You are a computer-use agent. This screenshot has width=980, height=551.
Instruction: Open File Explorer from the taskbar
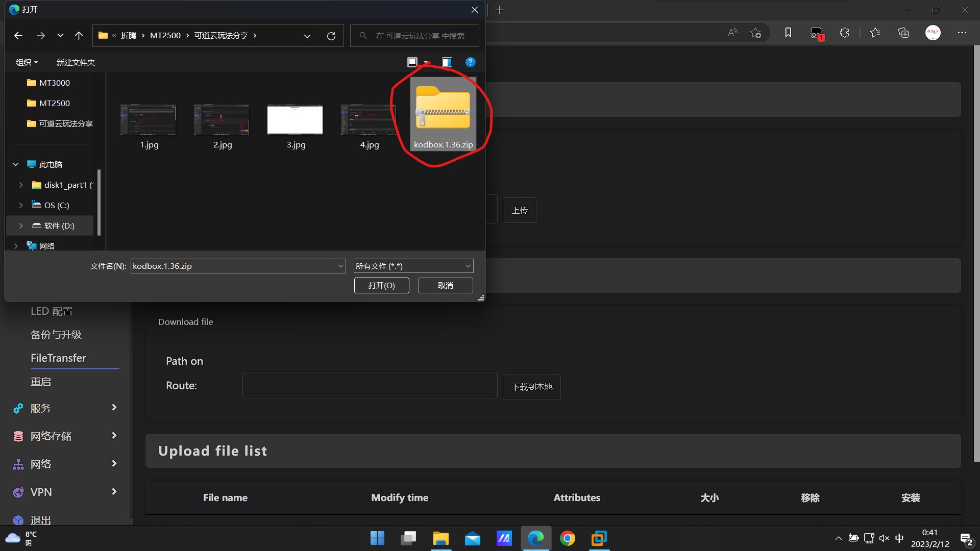(x=440, y=538)
